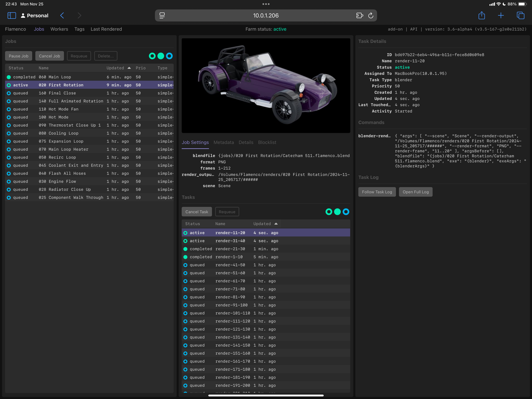Show the tab overview icon
This screenshot has width=532, height=399.
pyautogui.click(x=521, y=15)
